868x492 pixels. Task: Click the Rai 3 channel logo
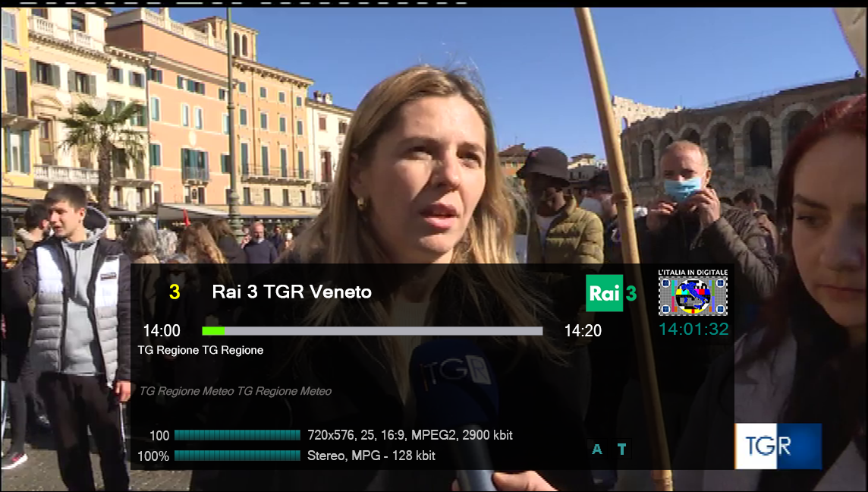point(611,293)
